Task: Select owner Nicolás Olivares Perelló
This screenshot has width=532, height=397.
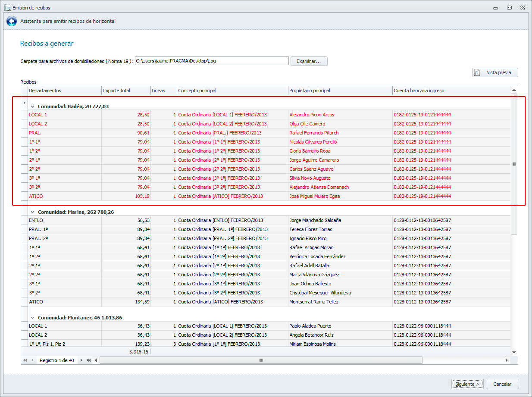Action: point(313,142)
